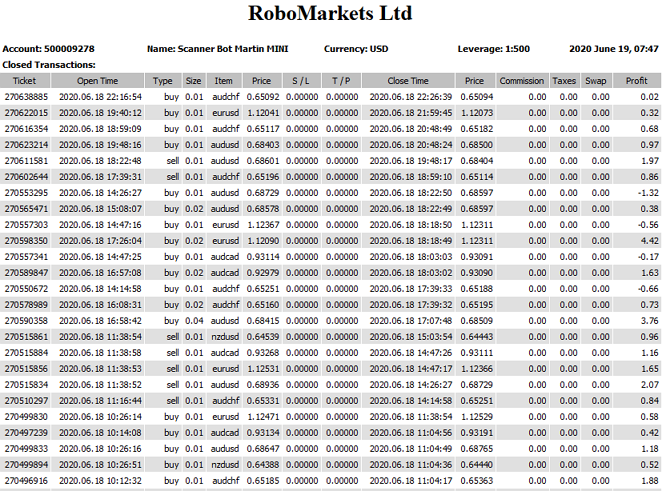This screenshot has height=491, width=662.
Task: Select the Taxes column header
Action: pyautogui.click(x=564, y=81)
